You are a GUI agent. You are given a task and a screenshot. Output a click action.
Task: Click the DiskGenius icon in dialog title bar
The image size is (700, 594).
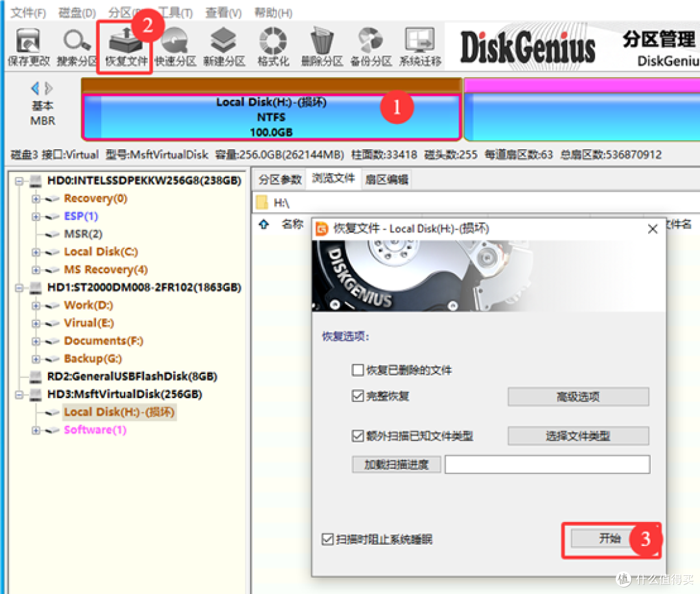322,229
